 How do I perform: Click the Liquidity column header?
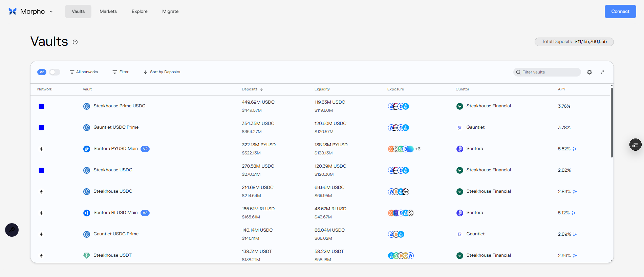[322, 89]
